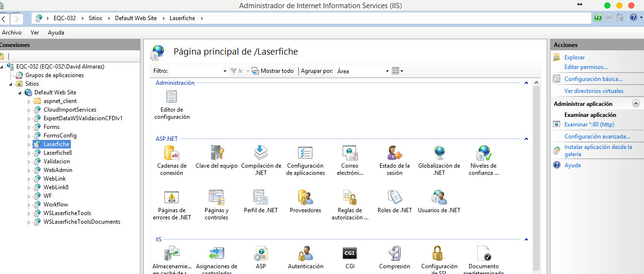Collapse the EQC-032 server node
The width and height of the screenshot is (644, 274).
[3, 67]
